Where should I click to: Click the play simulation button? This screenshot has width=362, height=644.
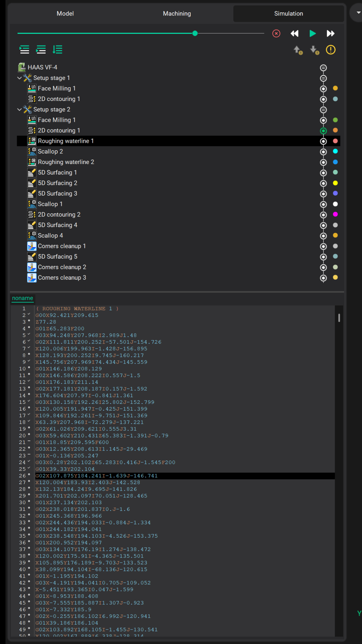(x=312, y=34)
